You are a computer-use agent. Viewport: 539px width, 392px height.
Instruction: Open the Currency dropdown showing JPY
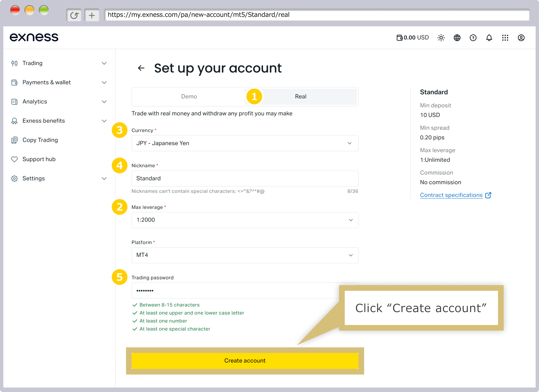[245, 143]
